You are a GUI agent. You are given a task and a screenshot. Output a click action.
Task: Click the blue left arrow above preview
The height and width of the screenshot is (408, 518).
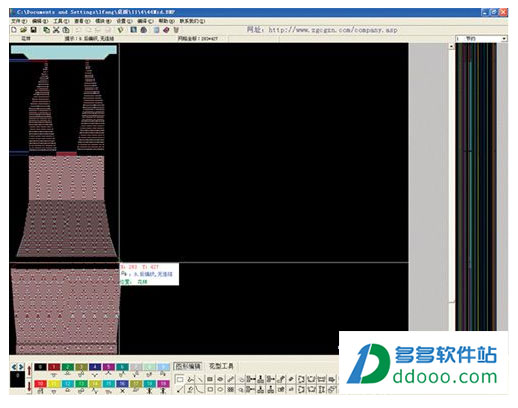pyautogui.click(x=14, y=367)
